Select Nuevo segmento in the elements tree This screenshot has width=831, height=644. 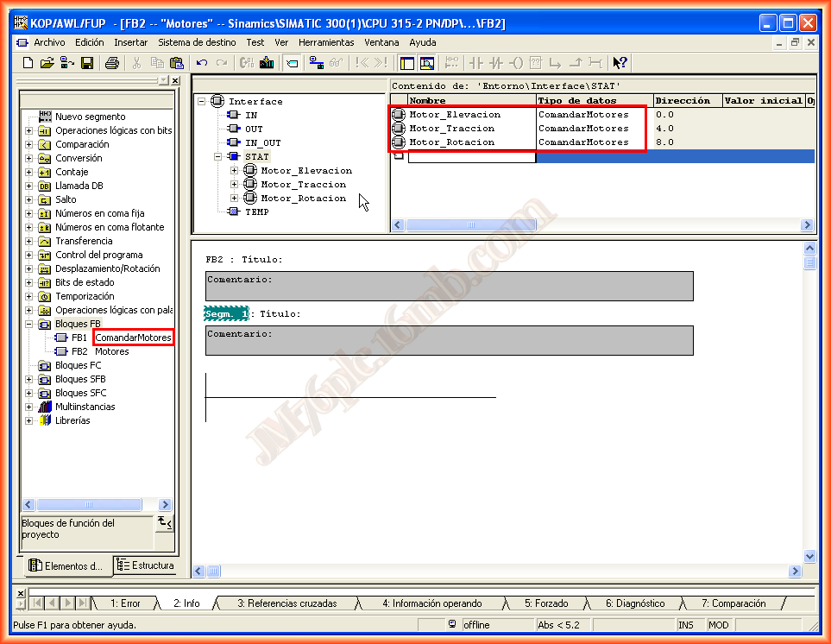(x=90, y=117)
